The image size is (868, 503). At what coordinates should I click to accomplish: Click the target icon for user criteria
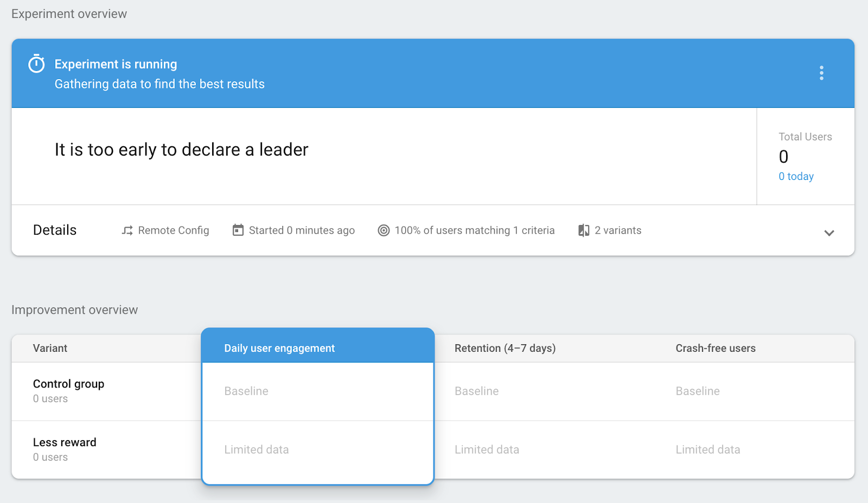(x=384, y=230)
